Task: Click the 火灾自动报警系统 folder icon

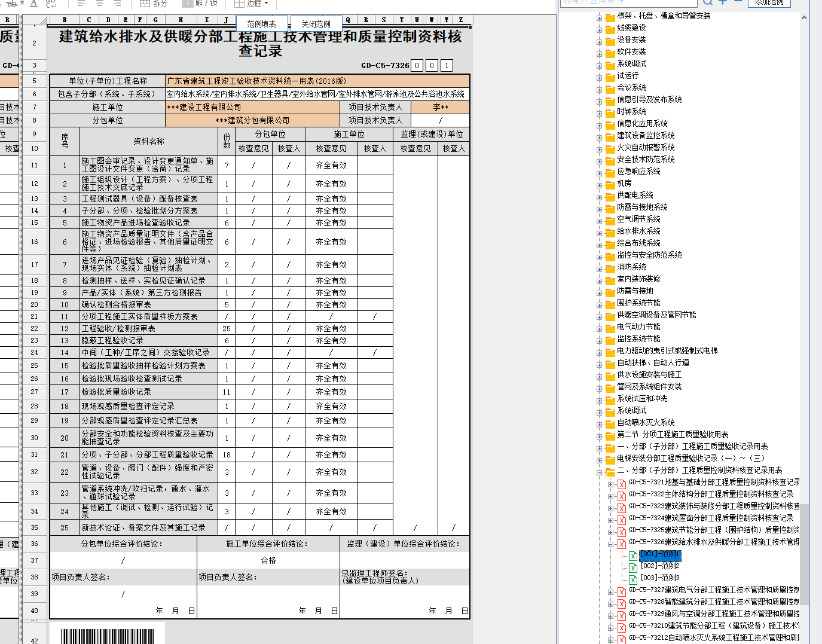Action: (x=610, y=148)
